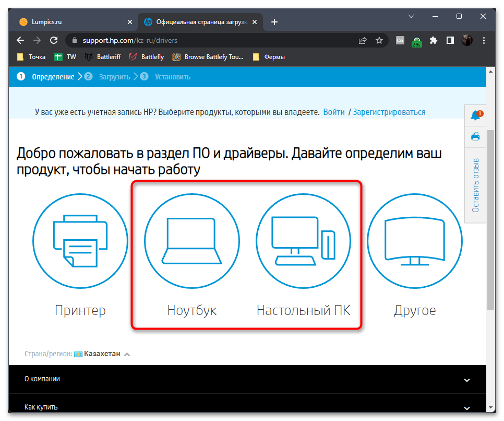The height and width of the screenshot is (421, 504).
Task: Click the lock icon in address bar
Action: pyautogui.click(x=75, y=40)
